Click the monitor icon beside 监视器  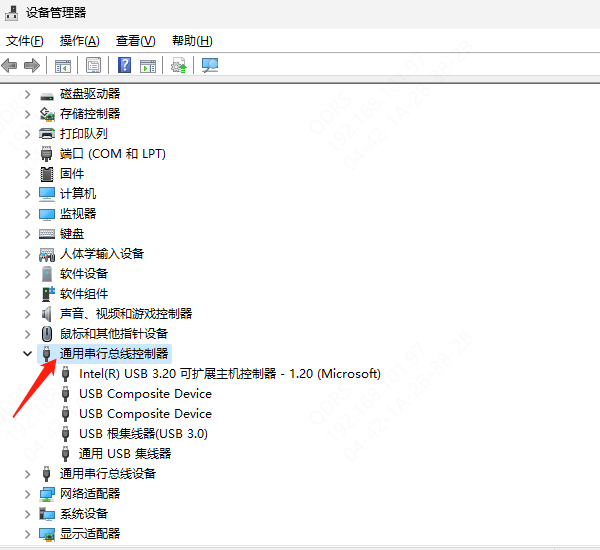pyautogui.click(x=47, y=214)
